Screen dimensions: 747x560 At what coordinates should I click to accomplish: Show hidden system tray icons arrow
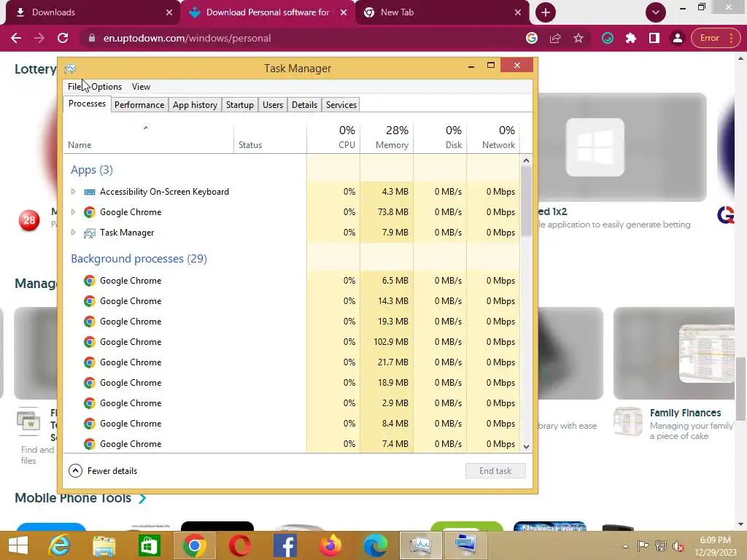[625, 546]
